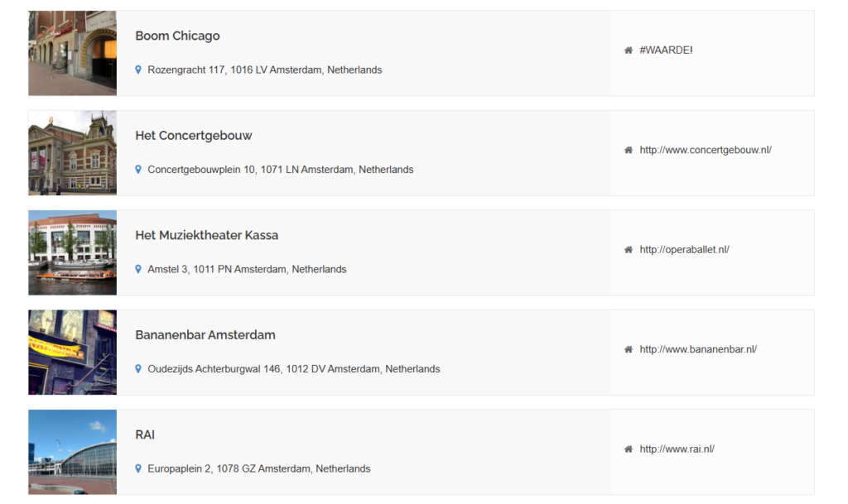
Task: Click the map pin beside Europaplein 2
Action: [138, 468]
